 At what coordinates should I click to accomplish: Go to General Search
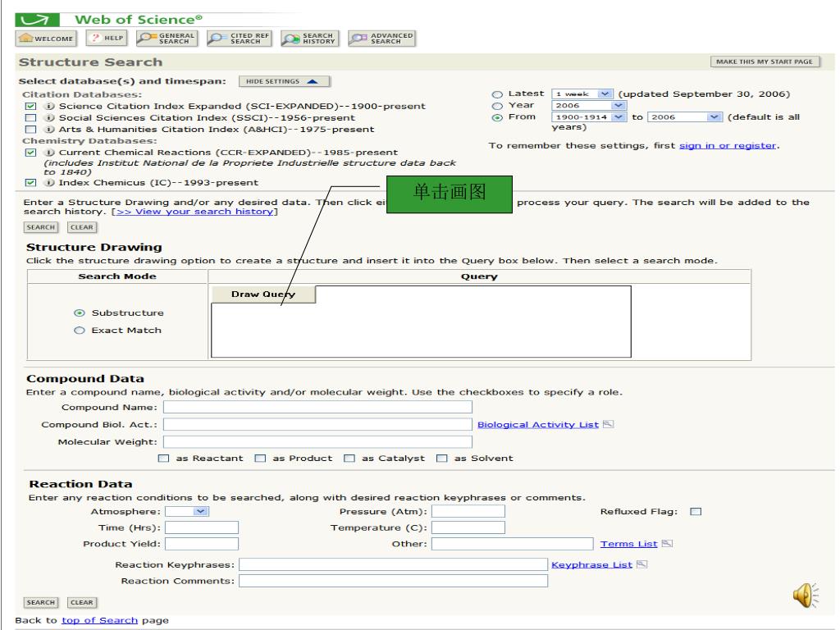(167, 39)
